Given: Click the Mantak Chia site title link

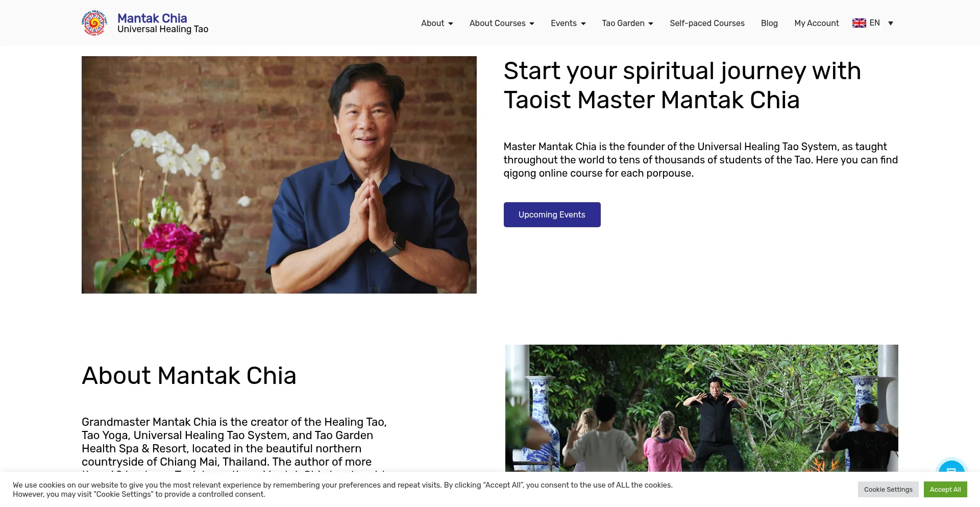Looking at the screenshot, I should (152, 18).
